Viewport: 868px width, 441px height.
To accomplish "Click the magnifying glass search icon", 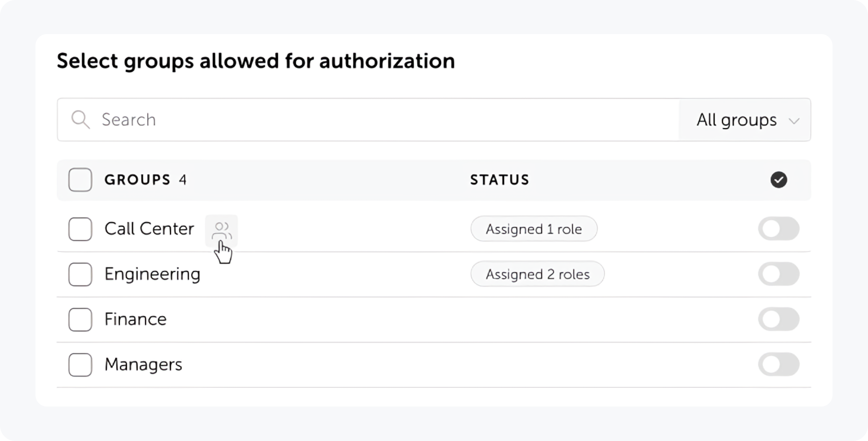I will [81, 120].
